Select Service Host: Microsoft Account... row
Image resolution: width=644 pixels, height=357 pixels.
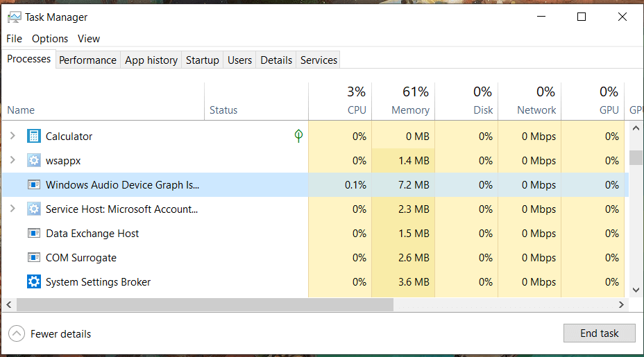tap(316, 209)
